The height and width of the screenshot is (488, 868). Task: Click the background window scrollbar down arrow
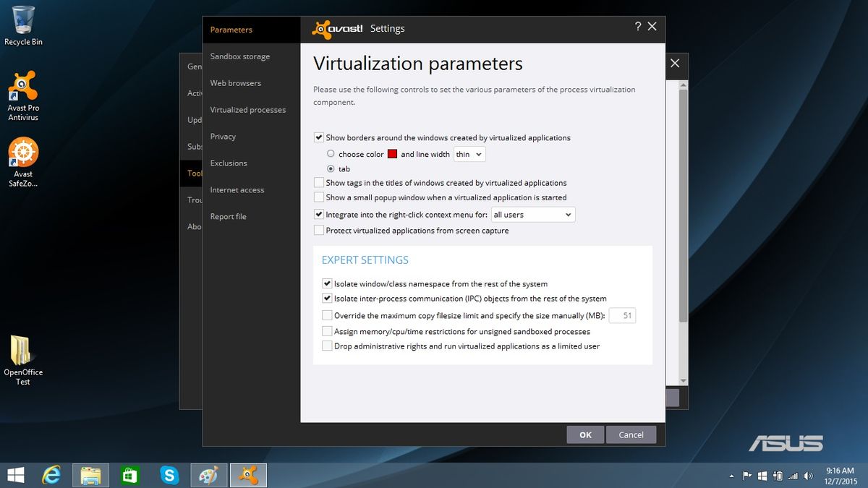click(x=683, y=381)
